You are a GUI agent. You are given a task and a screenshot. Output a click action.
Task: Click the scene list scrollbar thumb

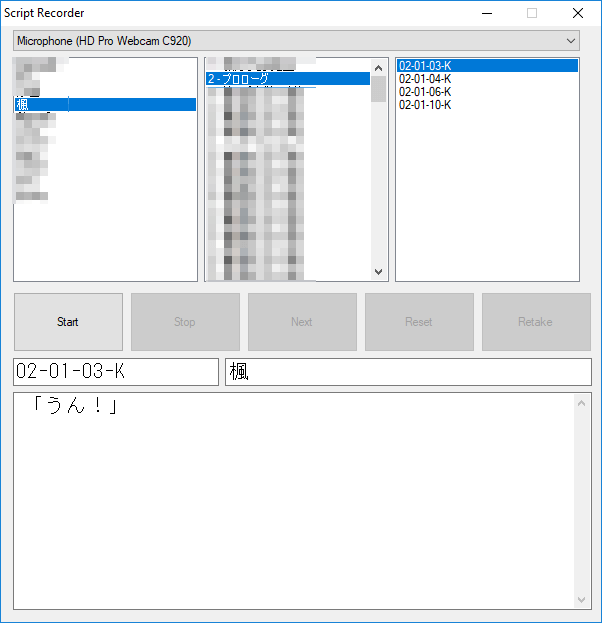[379, 90]
